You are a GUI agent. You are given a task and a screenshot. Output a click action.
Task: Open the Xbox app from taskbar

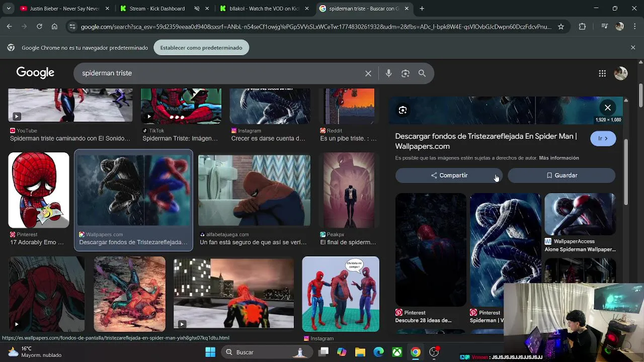click(x=397, y=352)
